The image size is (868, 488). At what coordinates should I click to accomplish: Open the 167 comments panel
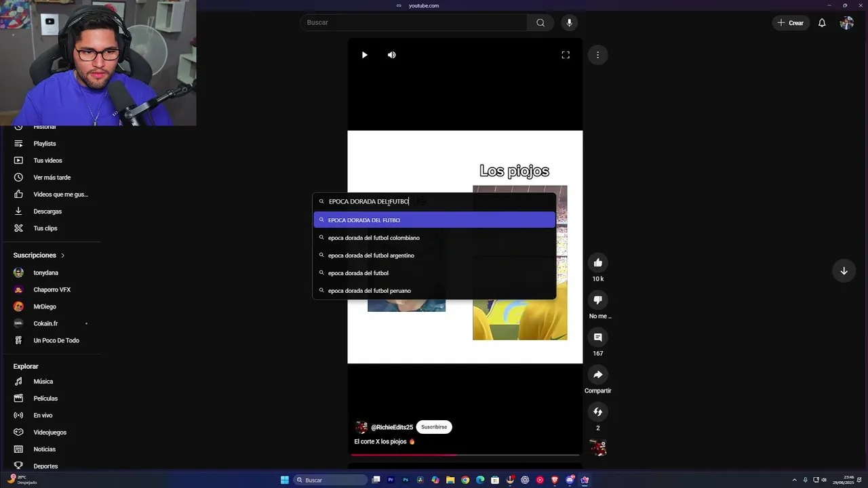(x=597, y=338)
